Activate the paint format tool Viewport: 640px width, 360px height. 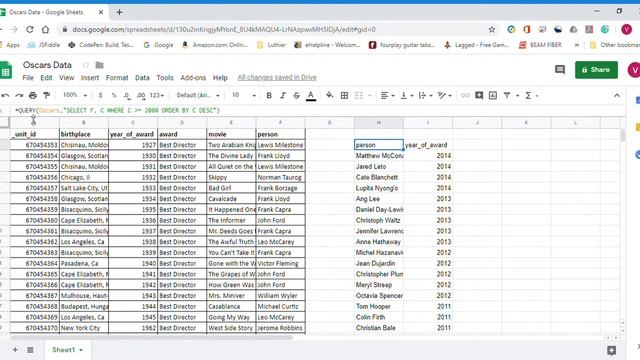(x=47, y=96)
